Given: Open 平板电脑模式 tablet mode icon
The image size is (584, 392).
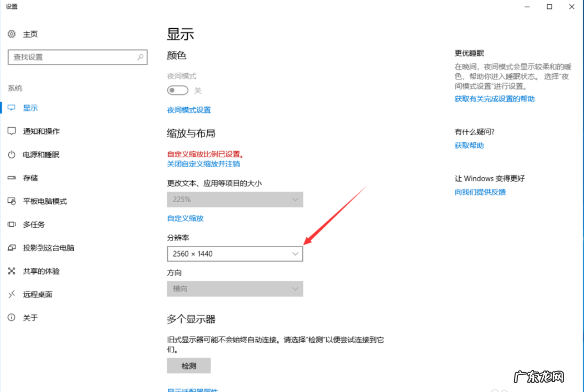Looking at the screenshot, I should click(12, 201).
